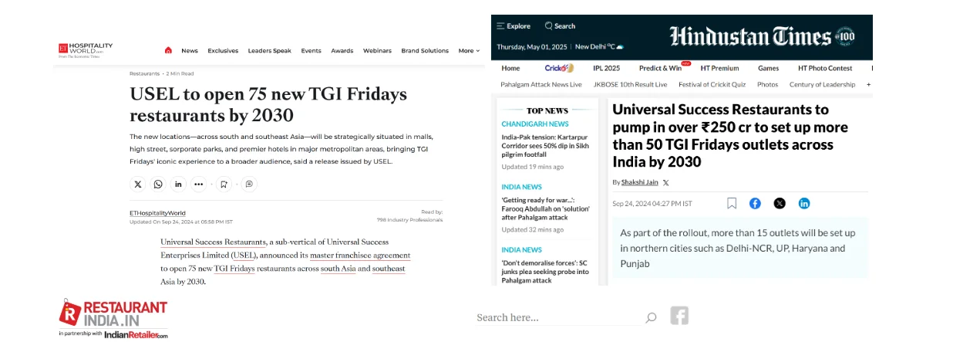
Task: Click ETHospitalityWorld author link
Action: pos(158,213)
